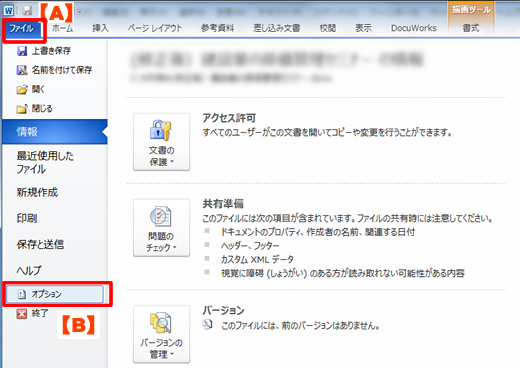Viewport: 520px width, 368px height.
Task: Click the magnifier versions icon
Action: pos(161,323)
